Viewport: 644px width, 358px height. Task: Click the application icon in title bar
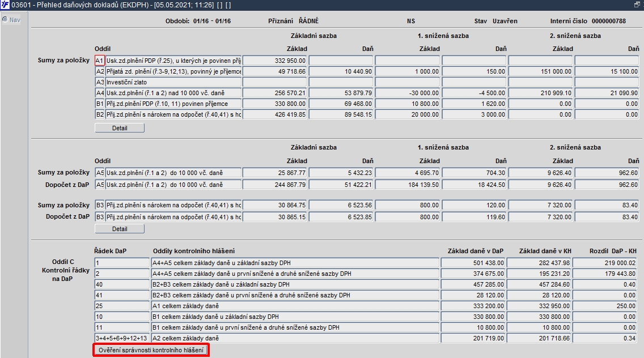click(5, 5)
